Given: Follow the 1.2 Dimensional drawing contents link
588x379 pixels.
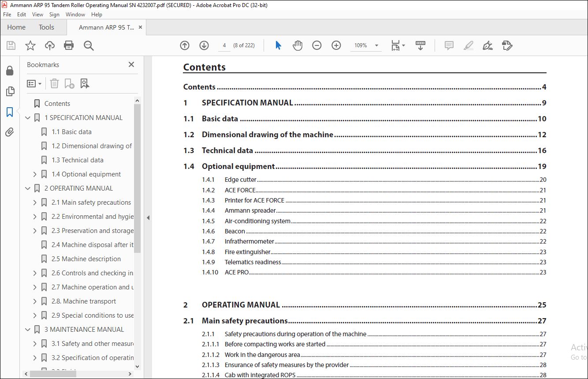Looking at the screenshot, I should pyautogui.click(x=365, y=135).
